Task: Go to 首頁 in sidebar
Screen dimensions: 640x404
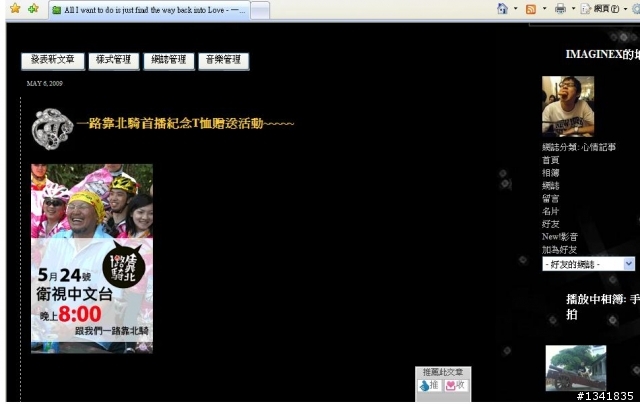Action: 551,160
